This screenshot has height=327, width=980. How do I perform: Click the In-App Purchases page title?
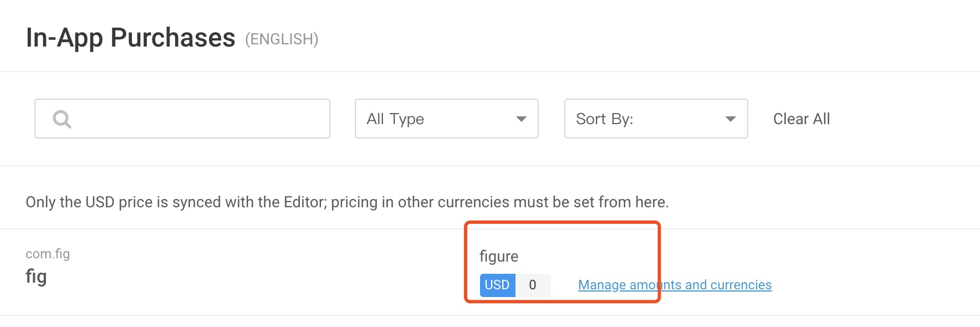tap(130, 37)
